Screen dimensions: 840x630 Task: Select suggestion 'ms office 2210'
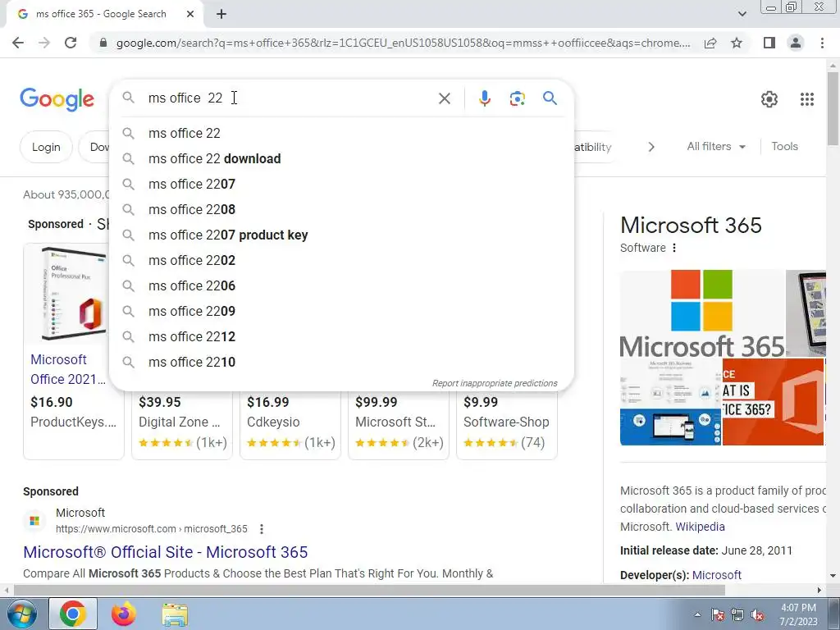pyautogui.click(x=341, y=362)
